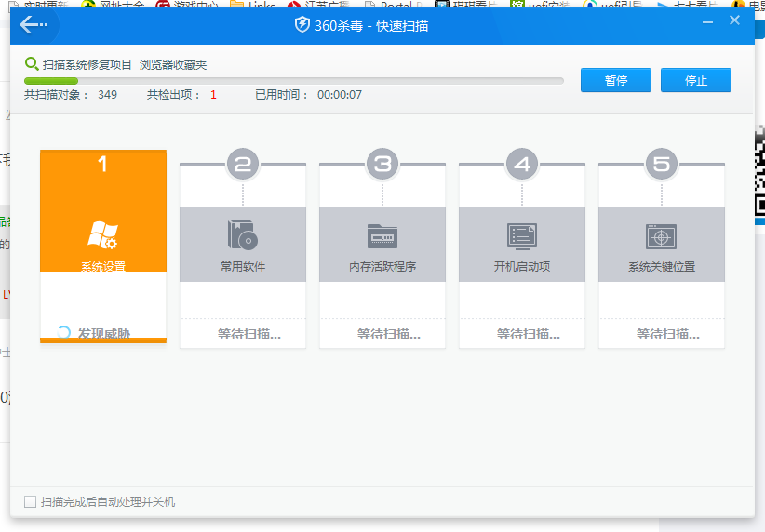Click the elapsed time 00:00:07
765x532 pixels.
tap(340, 95)
